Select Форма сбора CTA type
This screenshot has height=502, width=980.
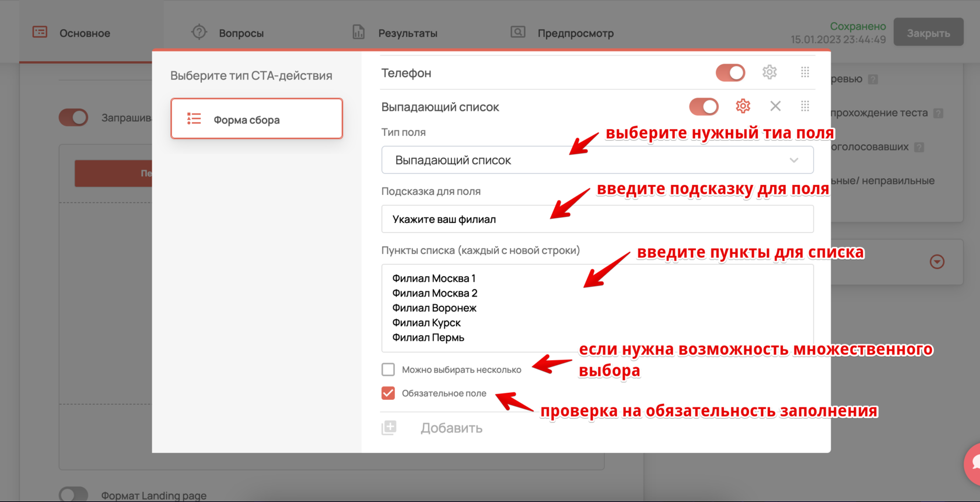(x=257, y=118)
